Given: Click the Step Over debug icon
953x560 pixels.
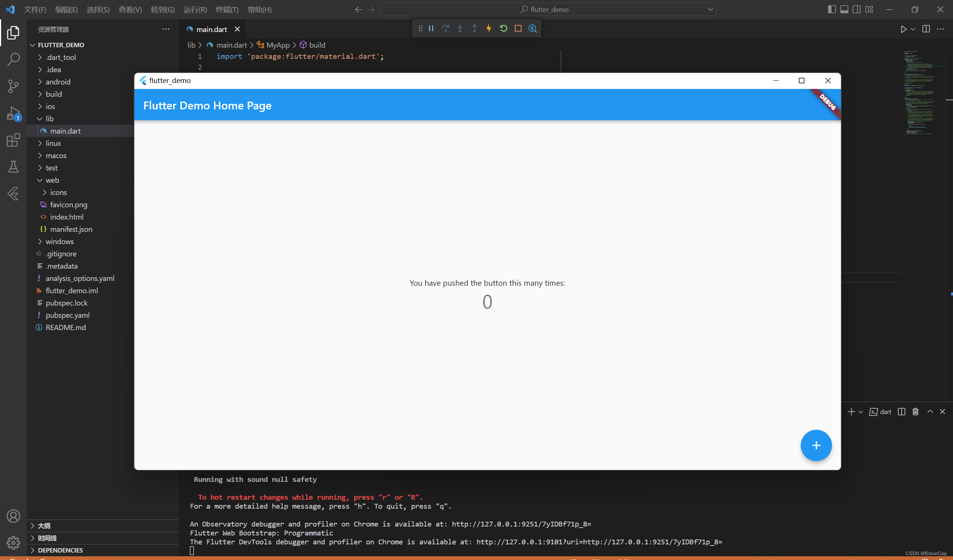Looking at the screenshot, I should pos(446,28).
